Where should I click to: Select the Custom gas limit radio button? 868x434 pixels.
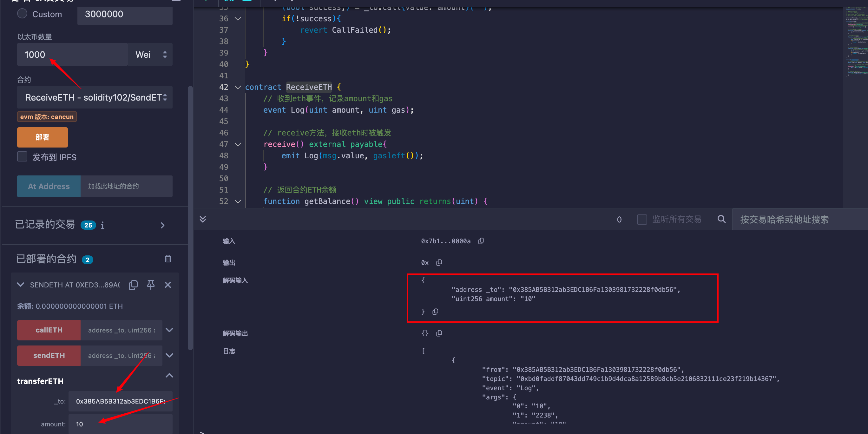[22, 14]
